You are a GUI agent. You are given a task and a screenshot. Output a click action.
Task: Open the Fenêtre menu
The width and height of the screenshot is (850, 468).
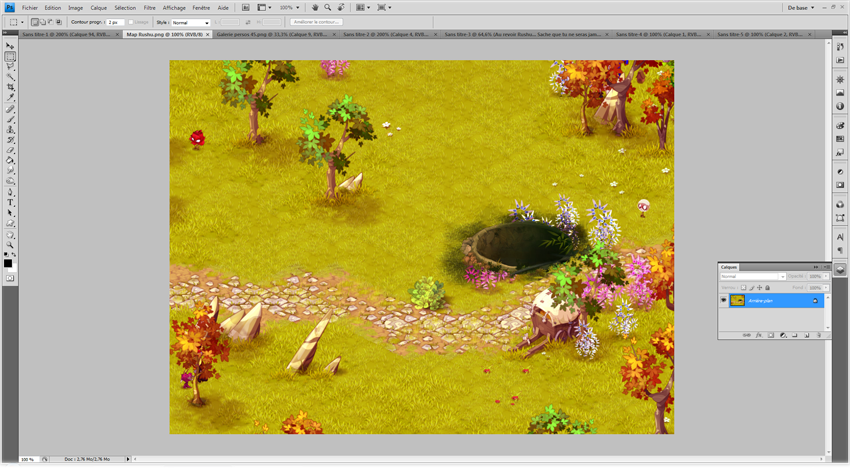point(201,8)
